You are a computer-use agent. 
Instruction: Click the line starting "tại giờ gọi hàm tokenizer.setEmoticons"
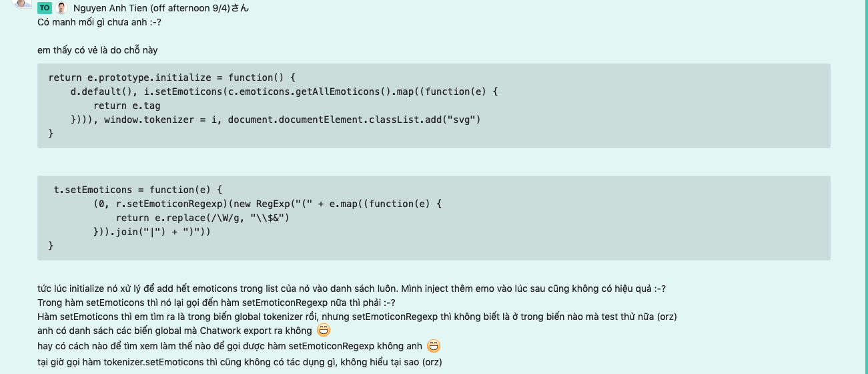tap(240, 362)
